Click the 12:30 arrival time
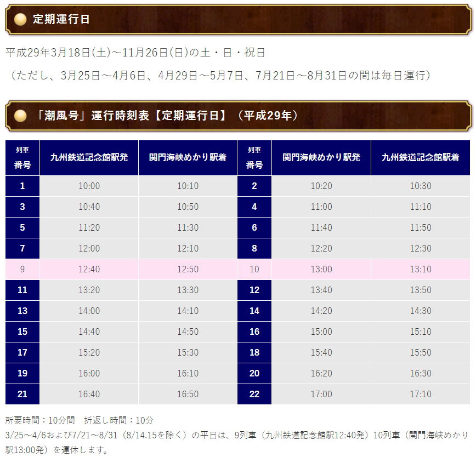This screenshot has height=463, width=476. point(421,248)
